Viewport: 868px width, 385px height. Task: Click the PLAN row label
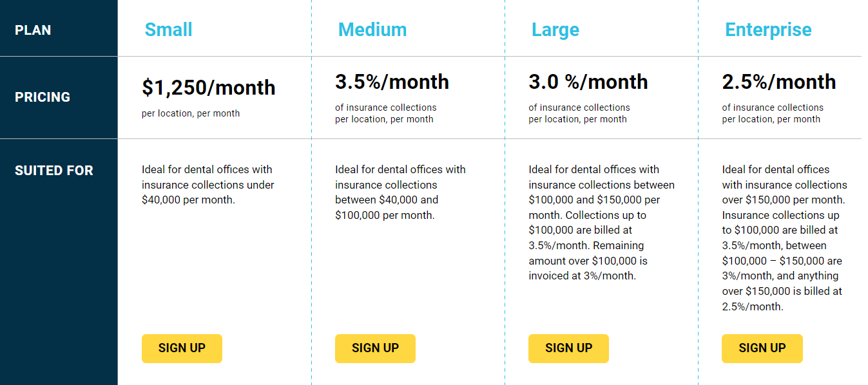[x=33, y=30]
